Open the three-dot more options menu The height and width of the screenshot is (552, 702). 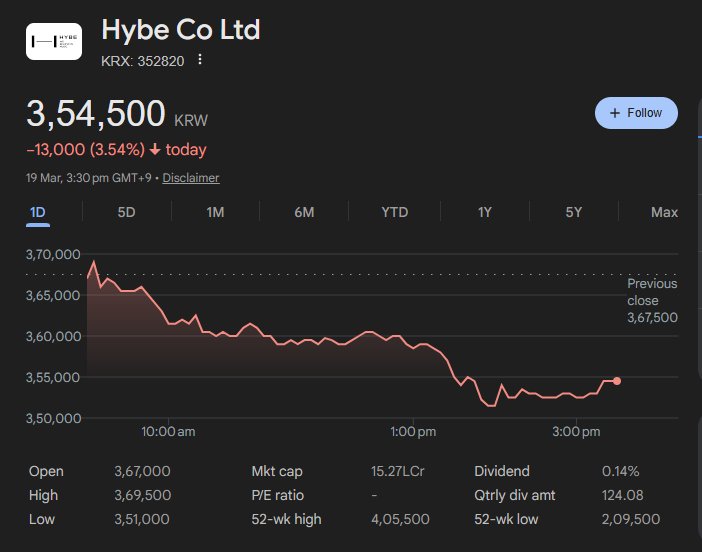[x=200, y=60]
